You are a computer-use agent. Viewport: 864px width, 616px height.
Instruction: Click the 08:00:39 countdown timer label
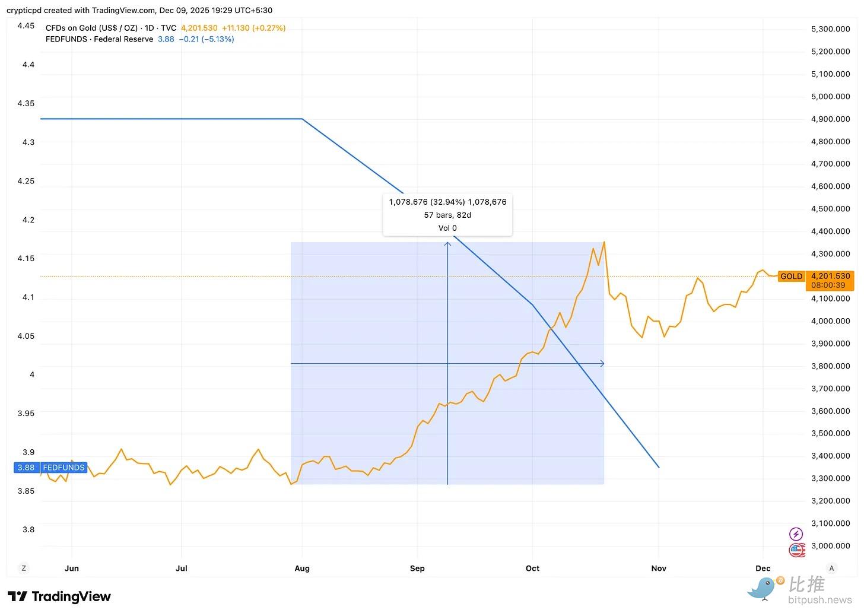pos(829,285)
